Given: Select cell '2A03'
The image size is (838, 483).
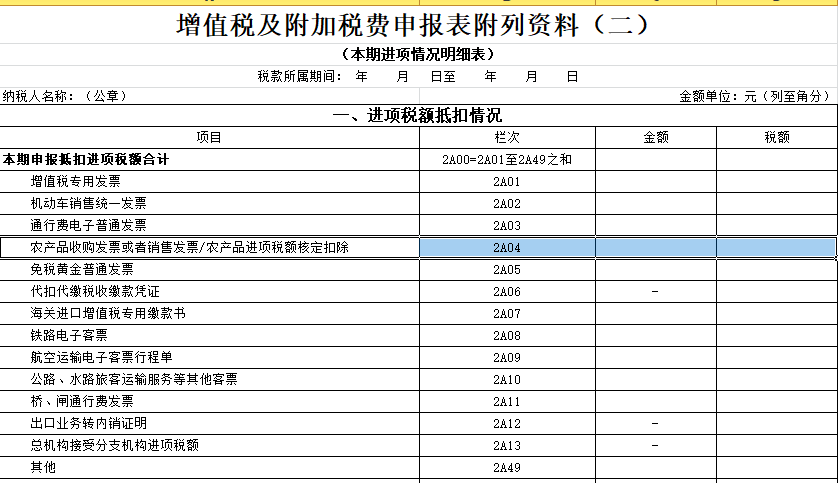Looking at the screenshot, I should point(507,225).
